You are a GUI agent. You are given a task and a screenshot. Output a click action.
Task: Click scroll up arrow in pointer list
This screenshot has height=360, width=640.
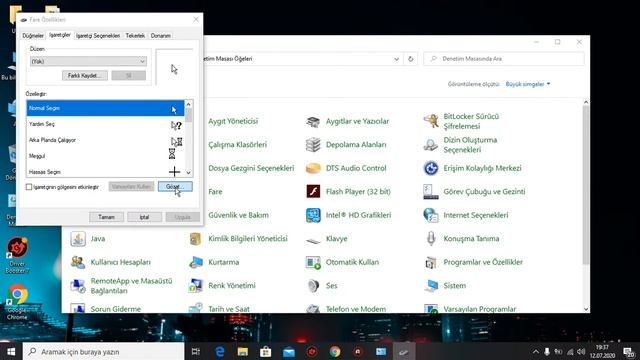(188, 104)
